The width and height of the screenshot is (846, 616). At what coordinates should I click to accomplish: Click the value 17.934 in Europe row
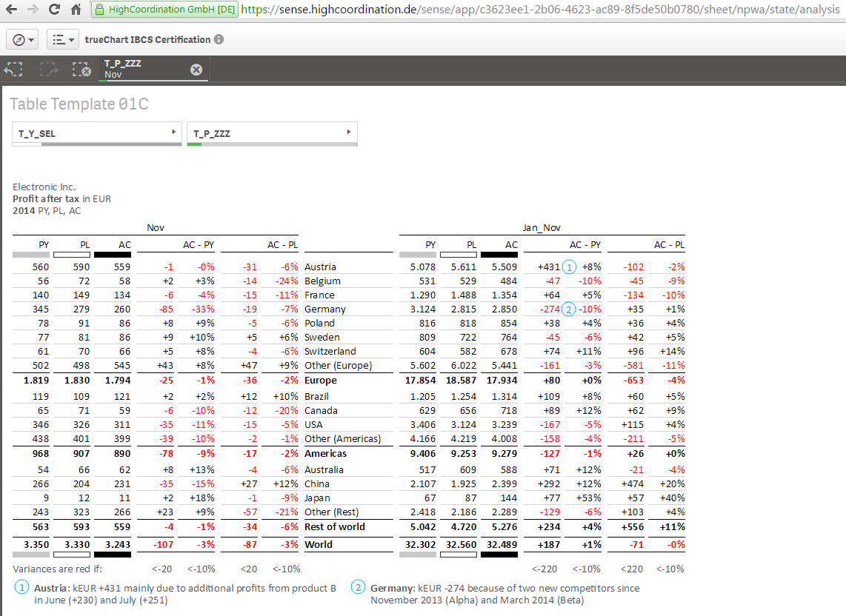click(502, 381)
